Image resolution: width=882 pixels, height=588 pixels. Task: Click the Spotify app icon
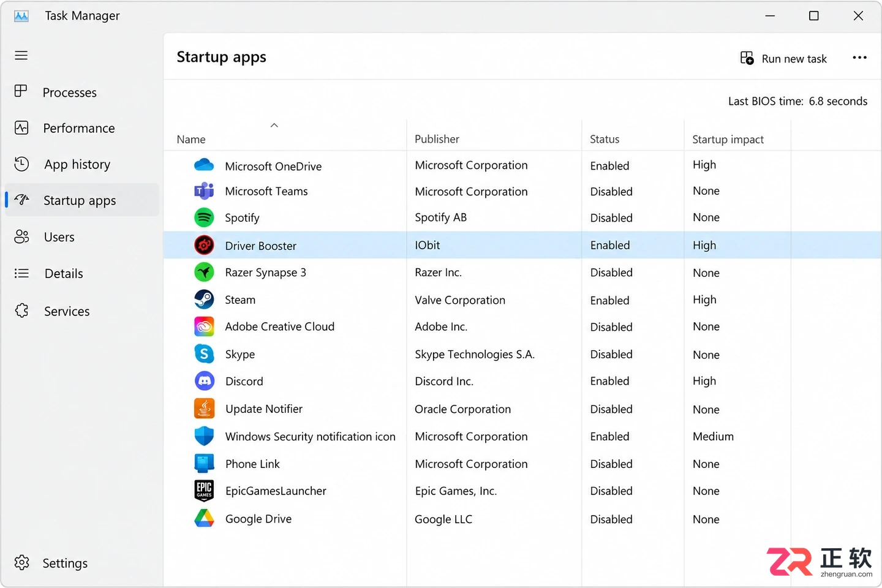pos(204,217)
